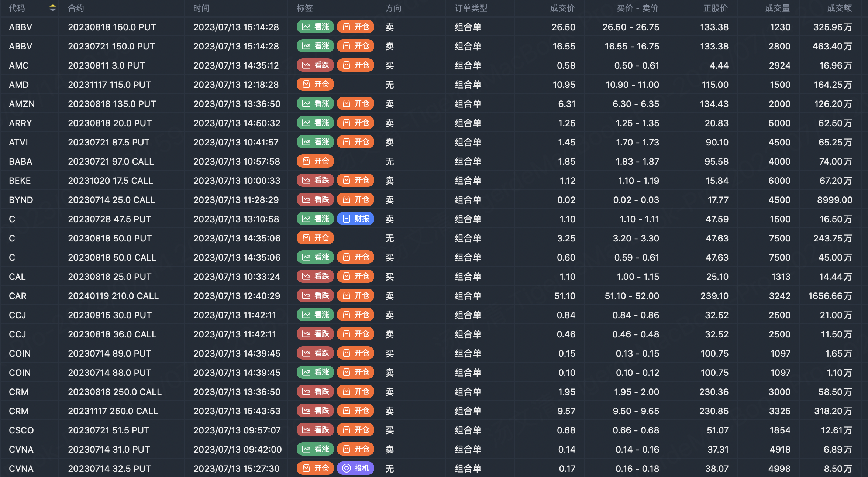Click the 开仓 tag on CRM 20231117 row
Image resolution: width=868 pixels, height=477 pixels.
356,411
